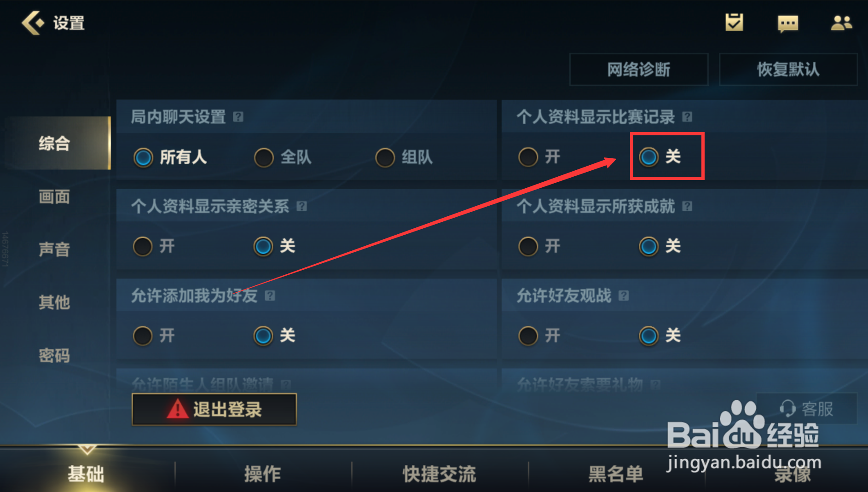The height and width of the screenshot is (492, 868).
Task: Open the 快捷交流 bottom tab
Action: (440, 474)
